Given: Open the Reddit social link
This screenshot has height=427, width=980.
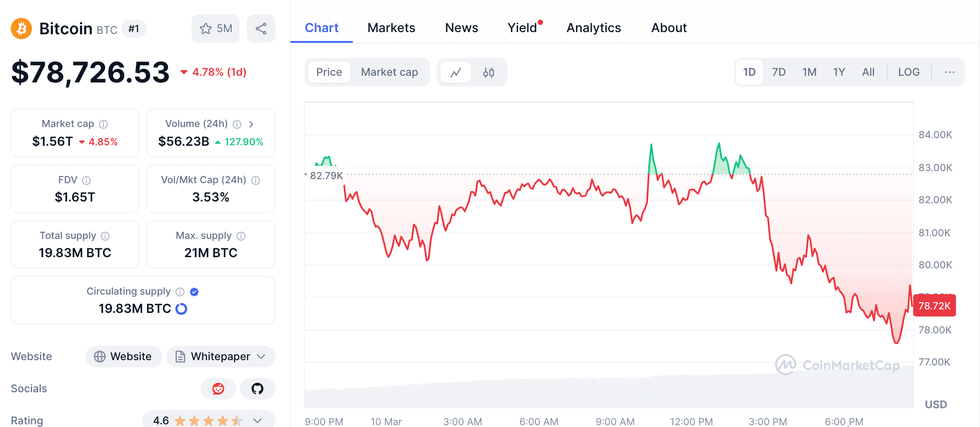Looking at the screenshot, I should 218,389.
